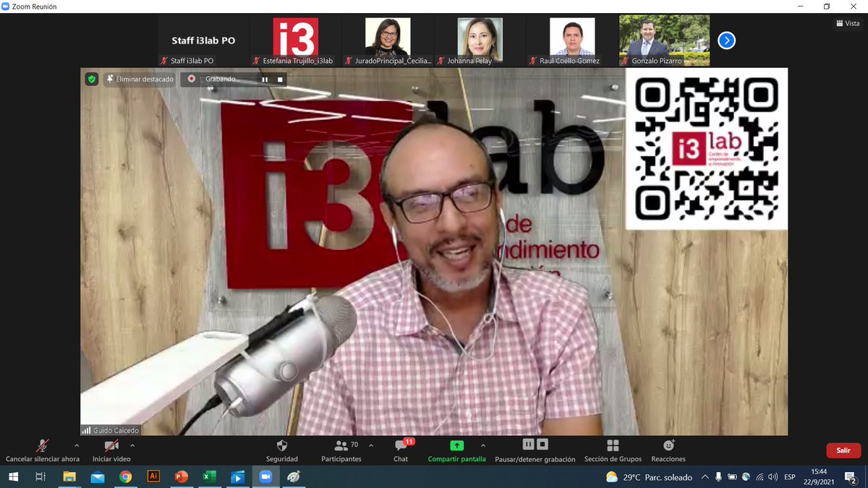Viewport: 868px width, 488px height.
Task: Open Adobe Illustrator from taskbar
Action: coord(153,477)
